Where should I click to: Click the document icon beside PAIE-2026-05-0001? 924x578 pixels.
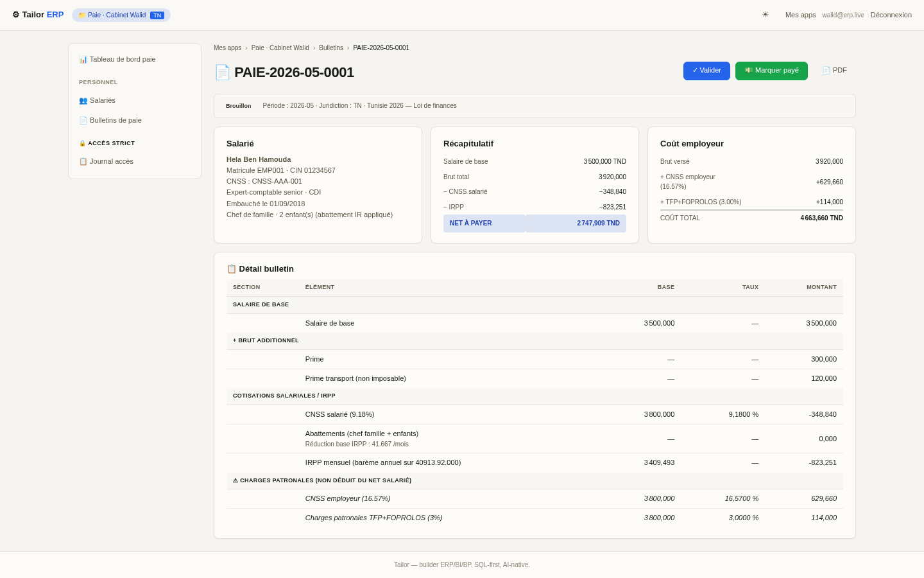tap(222, 72)
